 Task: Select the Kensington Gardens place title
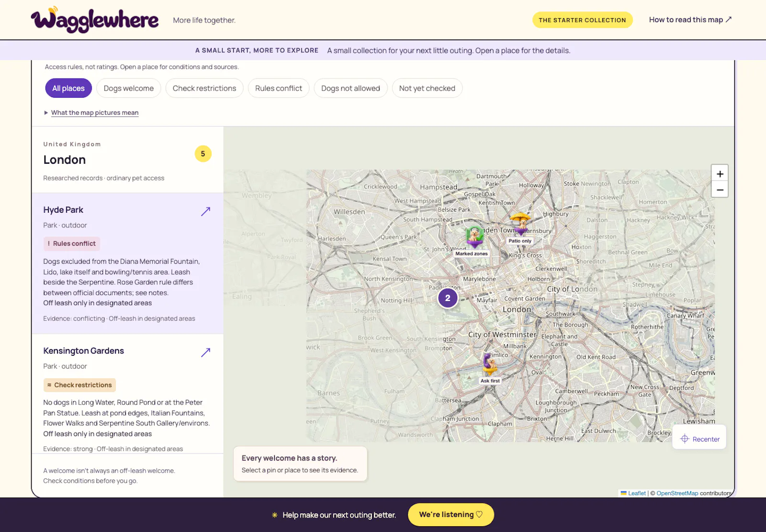click(x=83, y=351)
